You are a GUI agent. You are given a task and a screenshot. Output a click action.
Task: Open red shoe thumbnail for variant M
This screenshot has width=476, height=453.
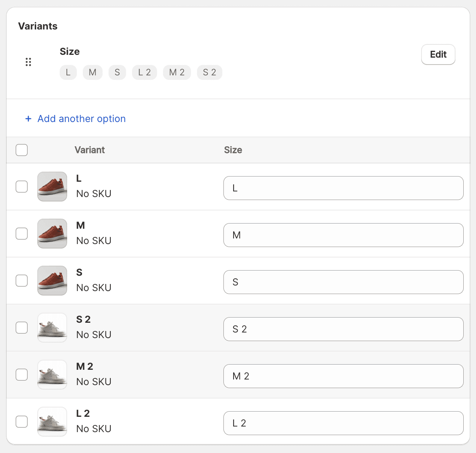(52, 234)
